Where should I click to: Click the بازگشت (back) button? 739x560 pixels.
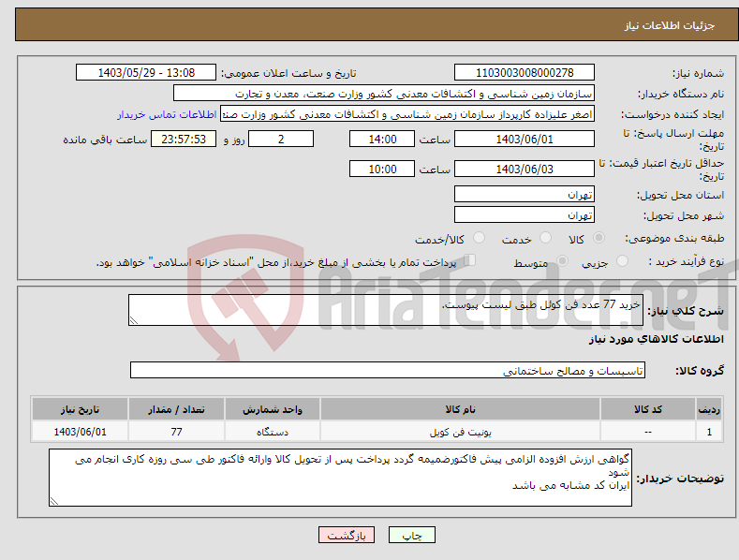point(347,535)
